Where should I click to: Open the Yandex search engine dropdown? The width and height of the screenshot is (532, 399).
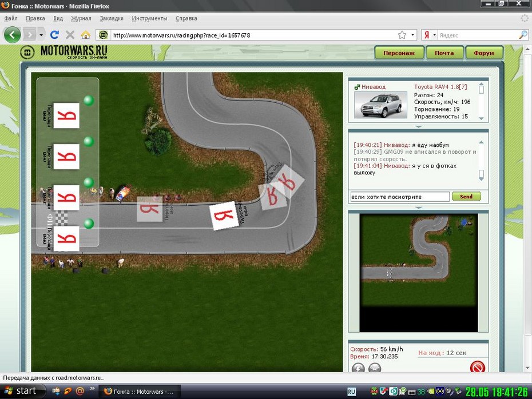pos(435,35)
